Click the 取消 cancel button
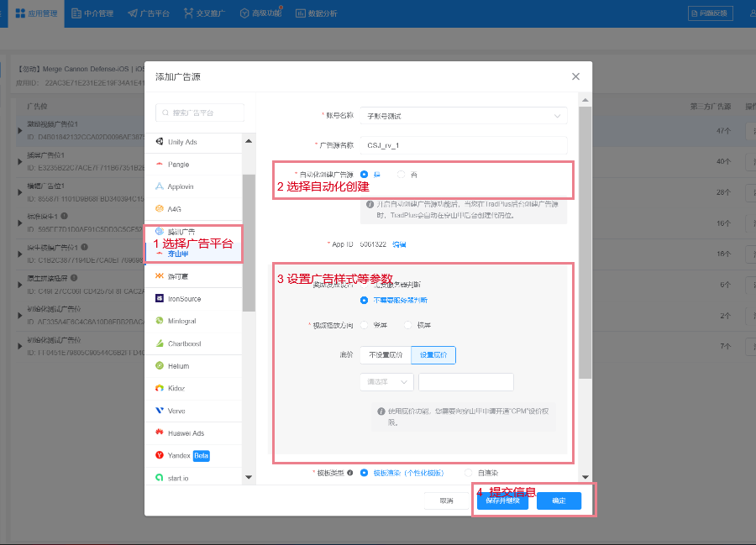756x545 pixels. pos(446,501)
